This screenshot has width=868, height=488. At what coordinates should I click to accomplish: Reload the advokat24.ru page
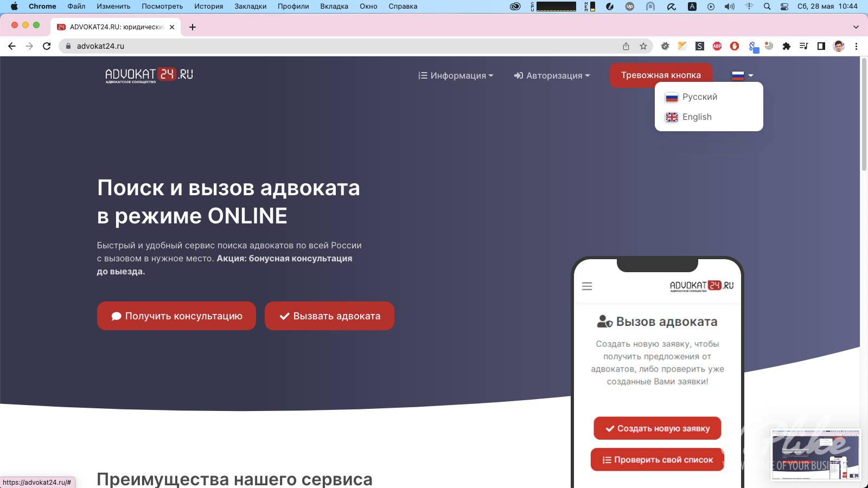tap(47, 46)
